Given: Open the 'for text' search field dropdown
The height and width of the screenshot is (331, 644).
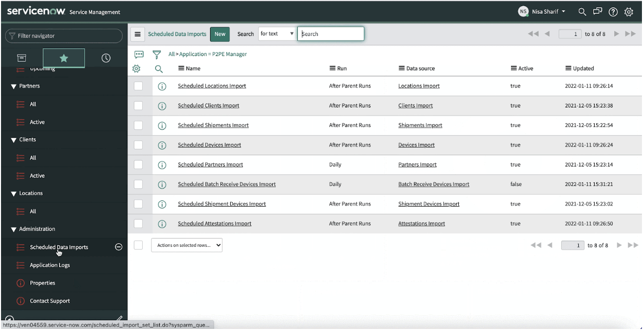Looking at the screenshot, I should pos(277,34).
